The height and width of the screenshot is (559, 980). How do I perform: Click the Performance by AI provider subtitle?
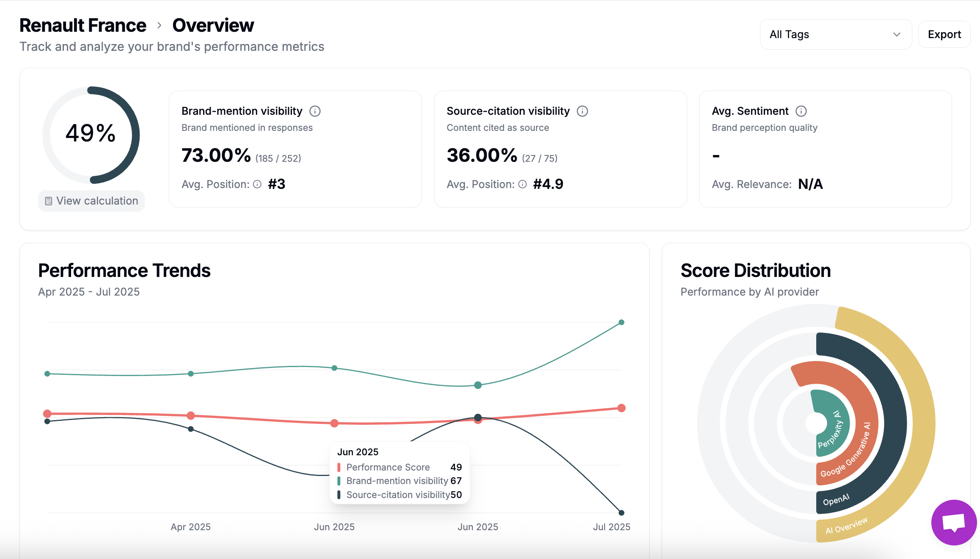pos(750,292)
